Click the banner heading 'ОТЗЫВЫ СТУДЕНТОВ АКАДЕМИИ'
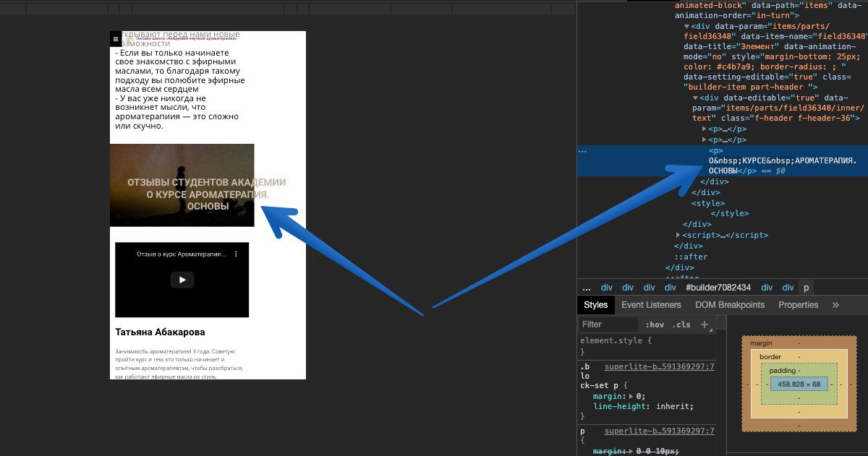 [207, 183]
